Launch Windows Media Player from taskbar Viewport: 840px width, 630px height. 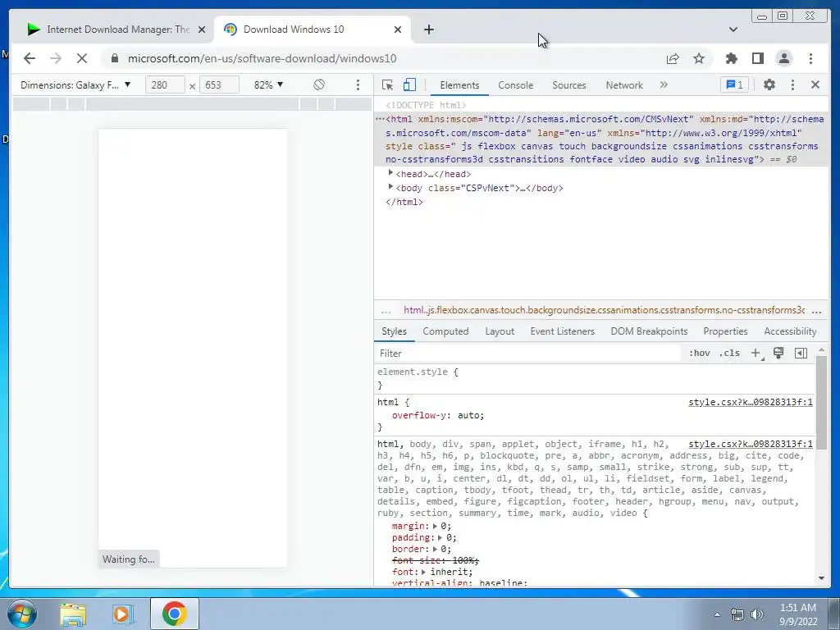pos(123,614)
